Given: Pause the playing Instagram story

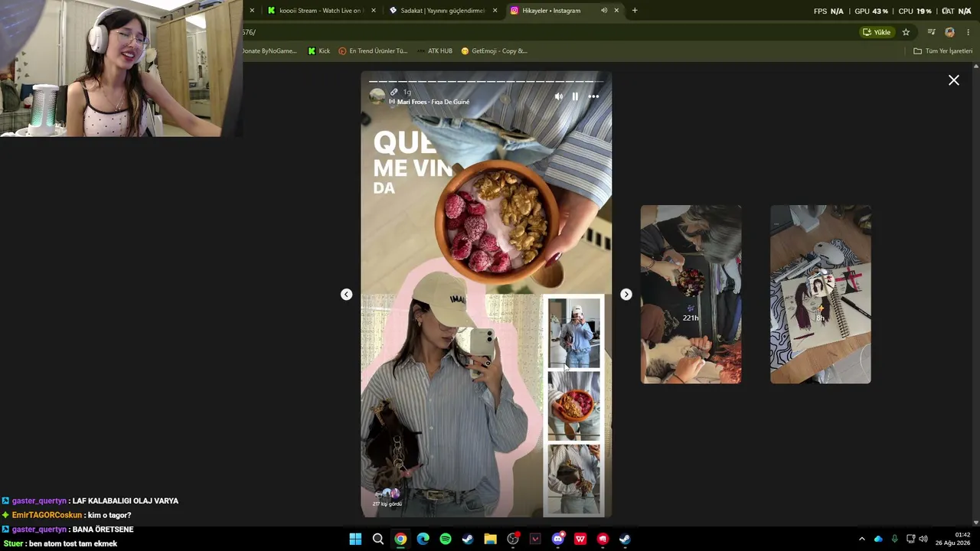Looking at the screenshot, I should 575,96.
